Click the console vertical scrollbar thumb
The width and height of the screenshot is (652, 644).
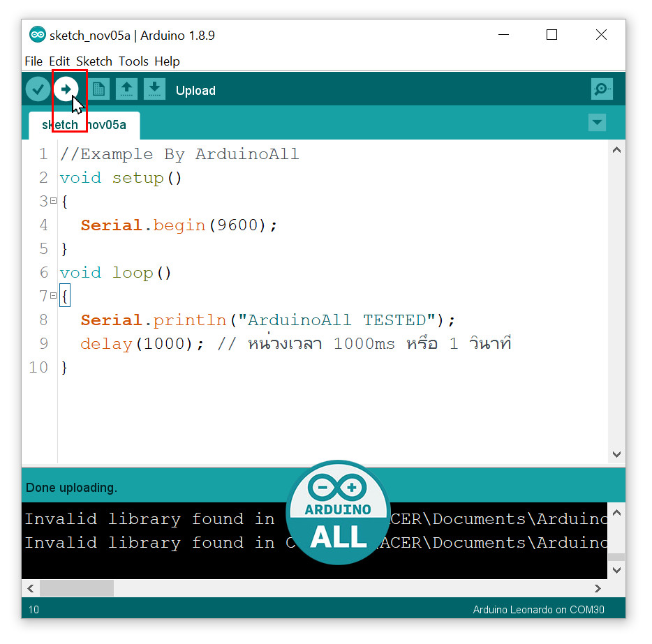[x=616, y=557]
